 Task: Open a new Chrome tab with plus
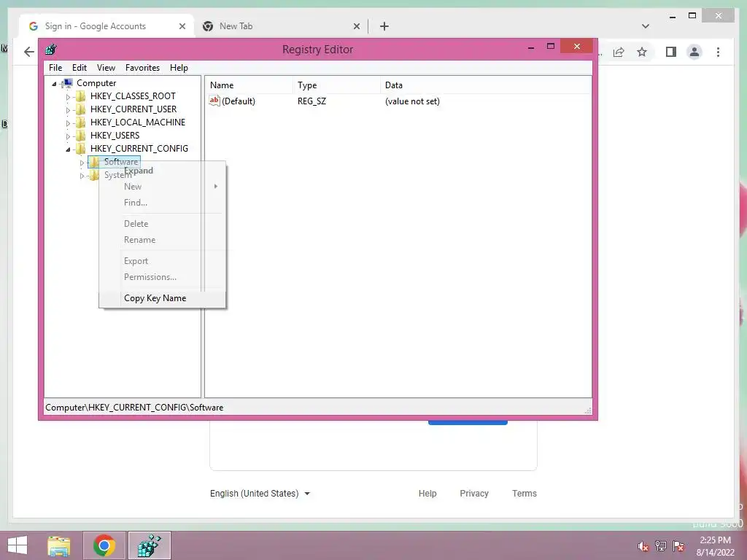coord(384,27)
